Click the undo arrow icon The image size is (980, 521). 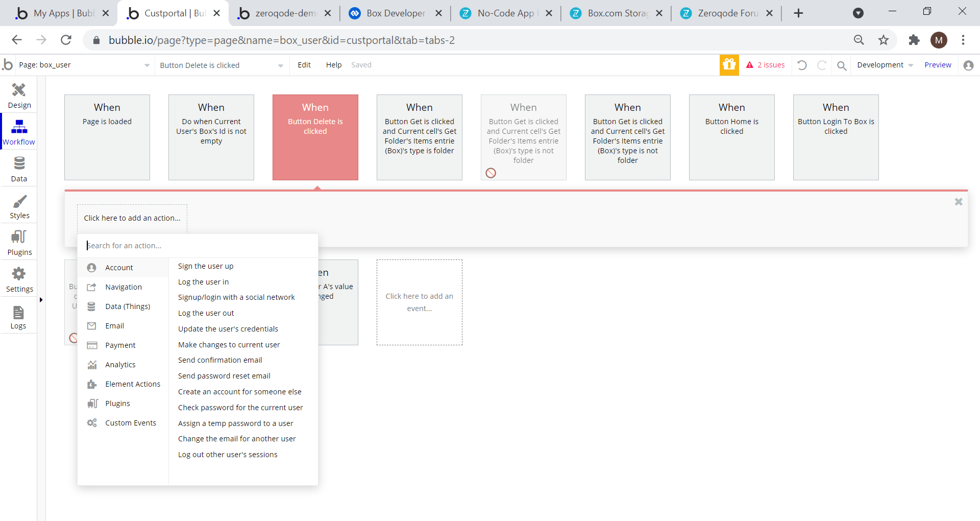[x=802, y=65]
